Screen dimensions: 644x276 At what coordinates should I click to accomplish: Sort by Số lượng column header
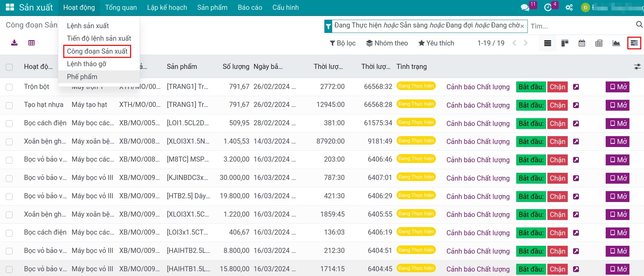236,67
